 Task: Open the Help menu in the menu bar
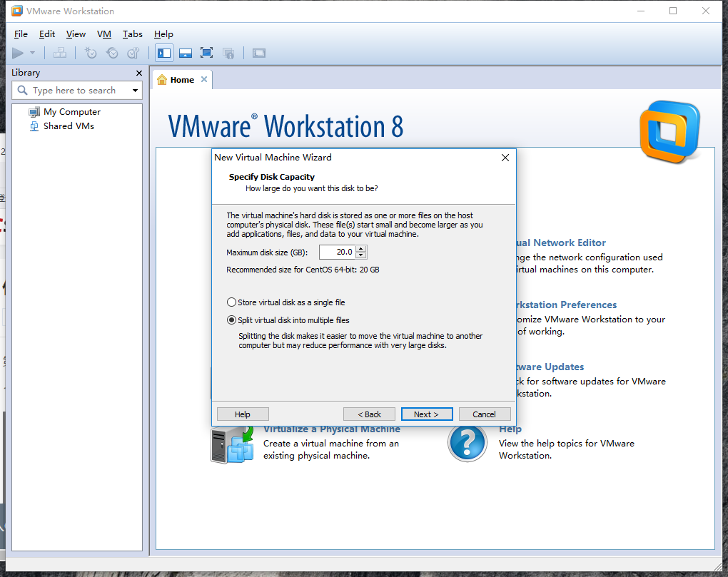(163, 34)
